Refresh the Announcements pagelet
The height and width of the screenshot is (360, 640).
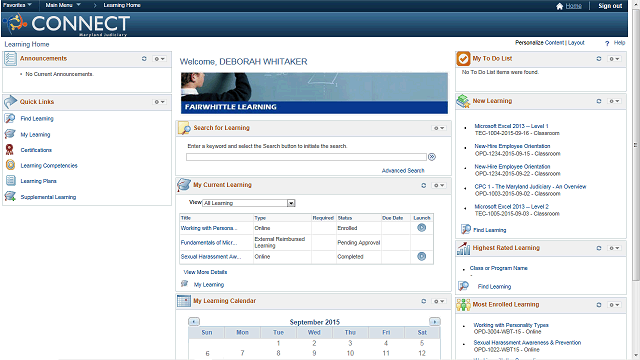(x=144, y=59)
